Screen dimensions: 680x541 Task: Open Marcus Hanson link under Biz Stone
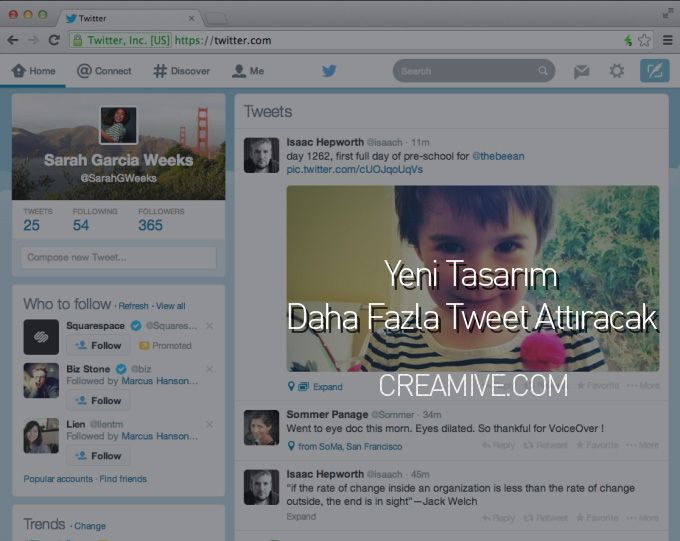pos(159,381)
